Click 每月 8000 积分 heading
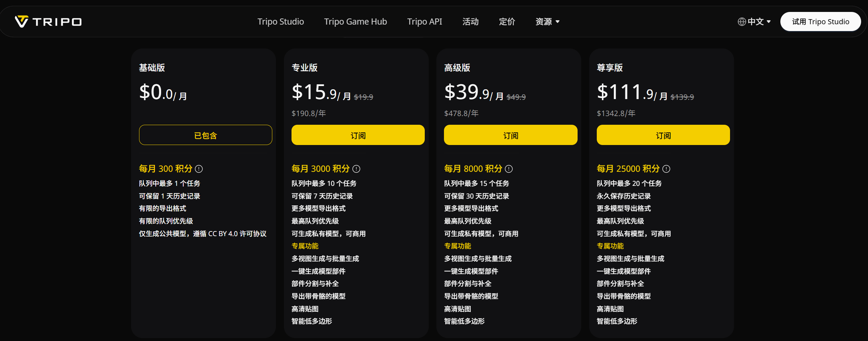The width and height of the screenshot is (868, 341). (x=473, y=169)
